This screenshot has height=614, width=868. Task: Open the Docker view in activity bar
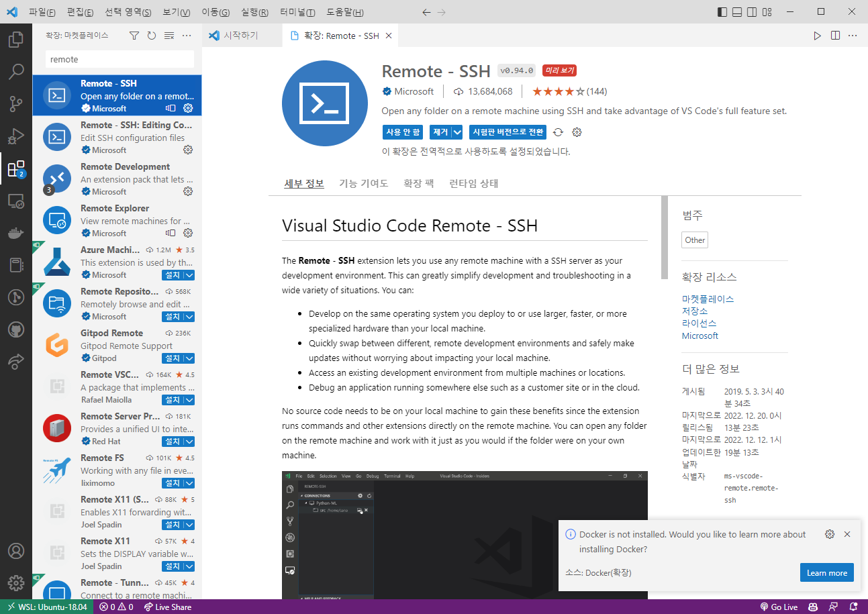(16, 233)
